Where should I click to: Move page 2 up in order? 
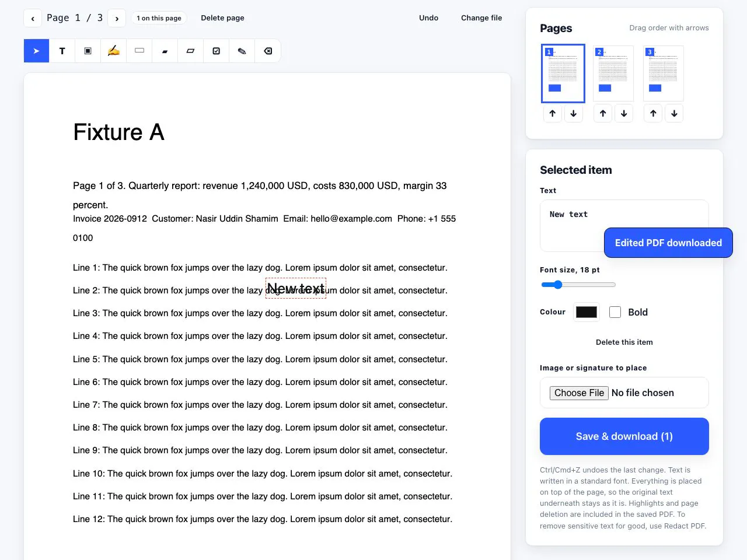point(603,113)
